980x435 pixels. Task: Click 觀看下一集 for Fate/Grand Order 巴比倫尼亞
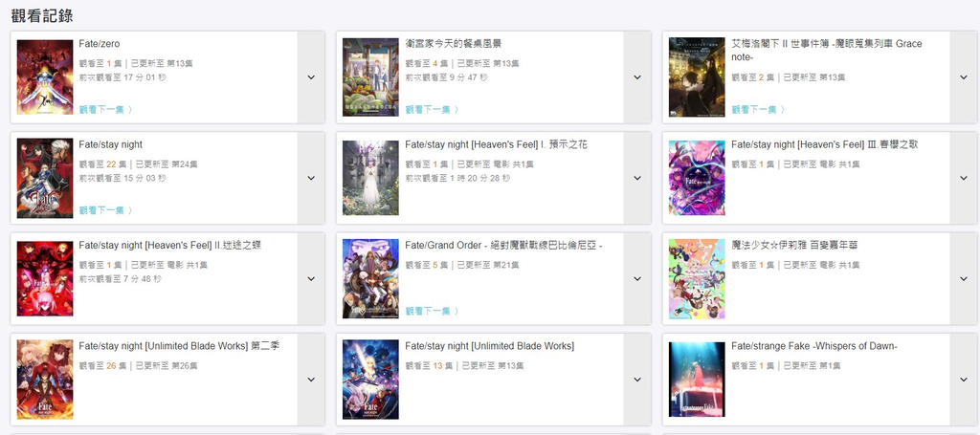432,311
